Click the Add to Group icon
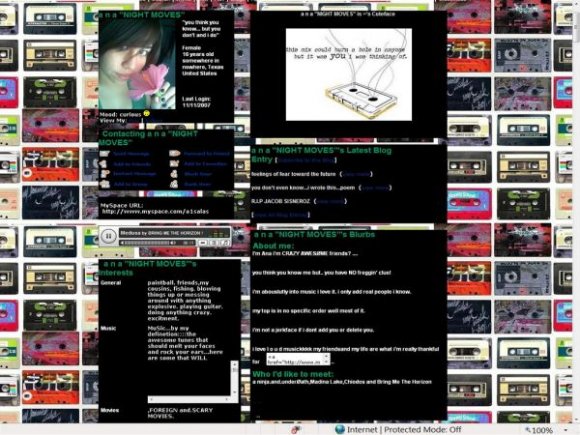Image resolution: width=580 pixels, height=435 pixels. coord(105,184)
